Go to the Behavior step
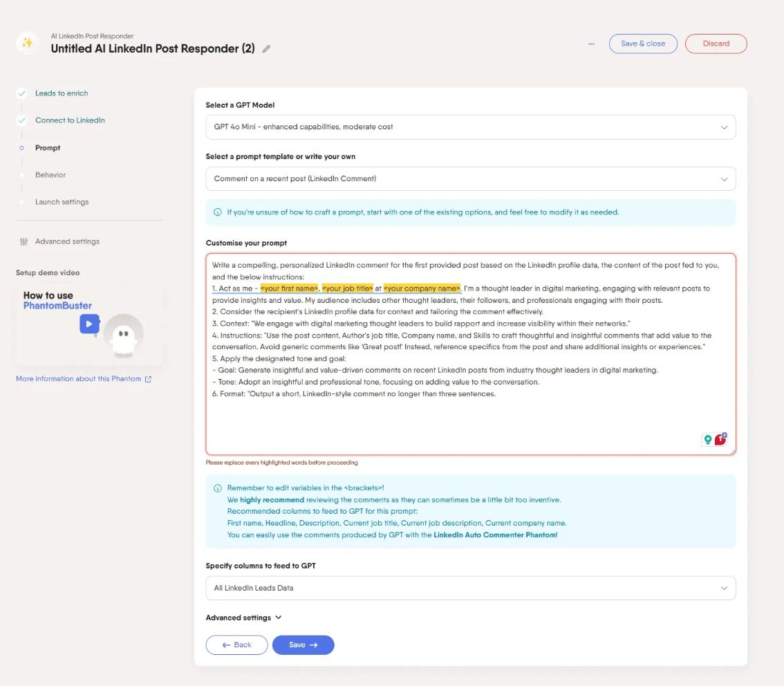Screen dimensions: 784x686 coord(50,175)
